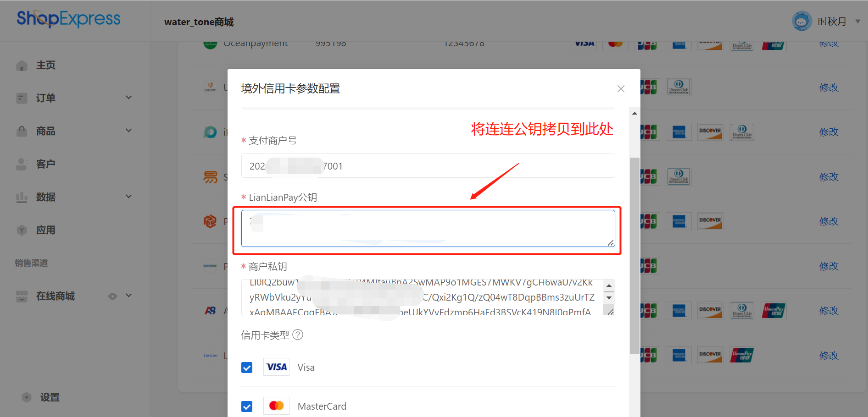
Task: Click the AB provider logo behind the dialog
Action: pos(210,311)
